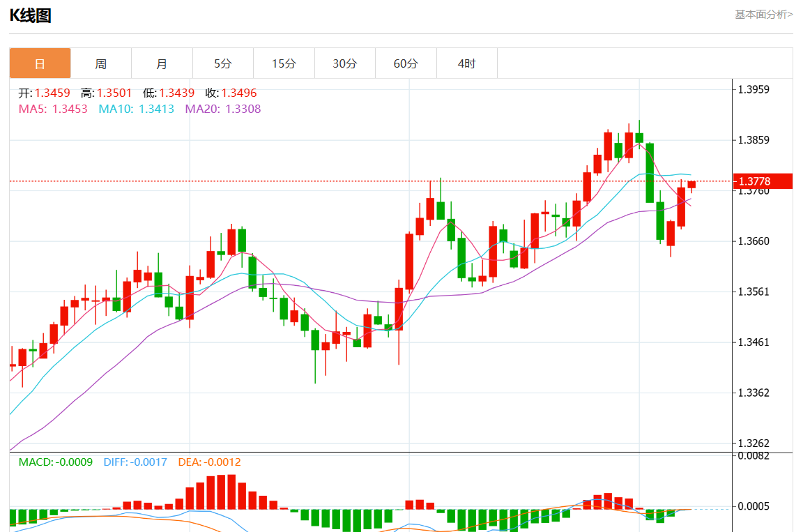Click the 开:1.3459 open price text
810x532 pixels.
coord(45,93)
